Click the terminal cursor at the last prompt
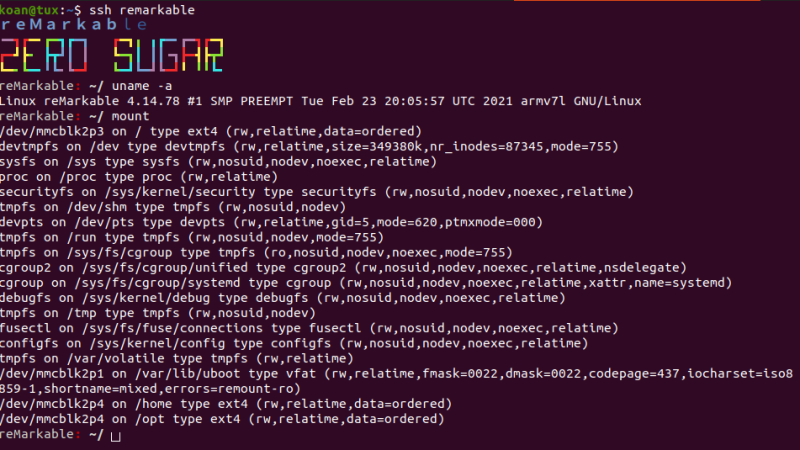The height and width of the screenshot is (450, 800). tap(116, 436)
